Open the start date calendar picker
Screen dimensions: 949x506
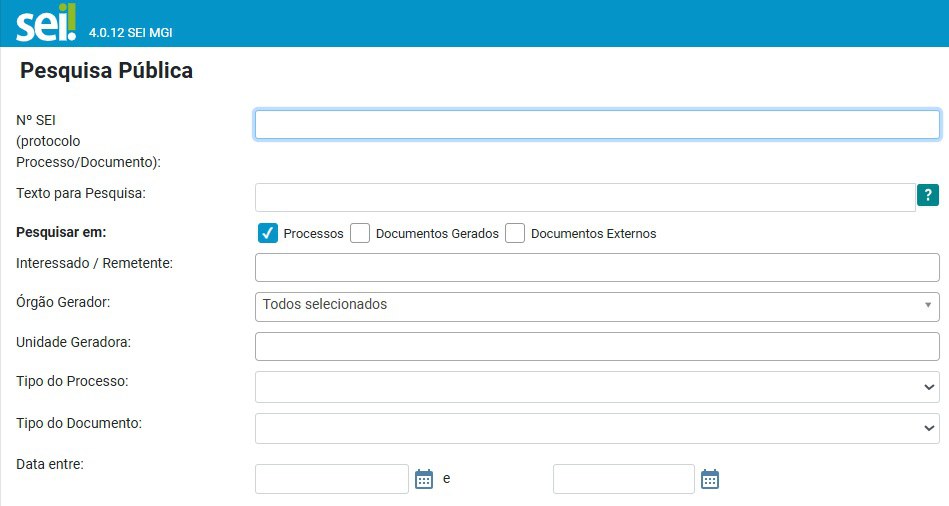click(424, 479)
